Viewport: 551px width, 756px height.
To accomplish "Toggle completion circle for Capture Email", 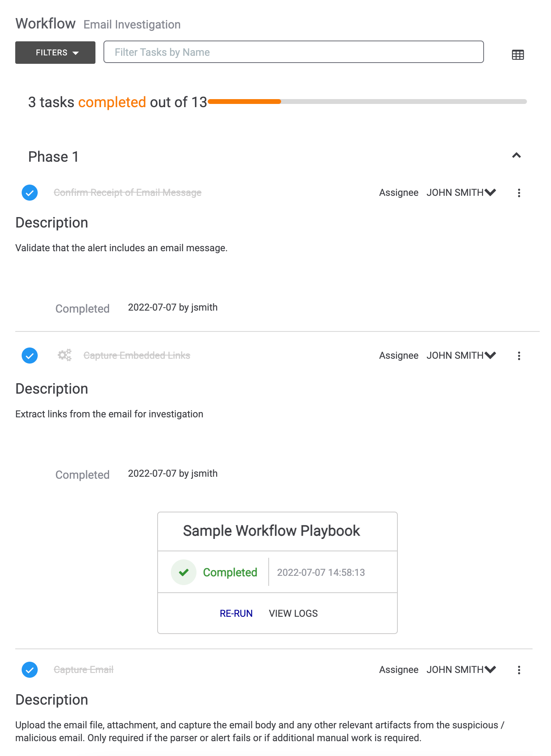I will (x=29, y=669).
